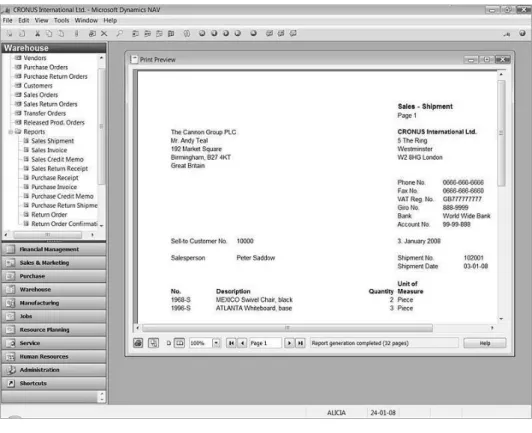
Task: Open the Manufacturing menu button
Action: click(x=54, y=303)
